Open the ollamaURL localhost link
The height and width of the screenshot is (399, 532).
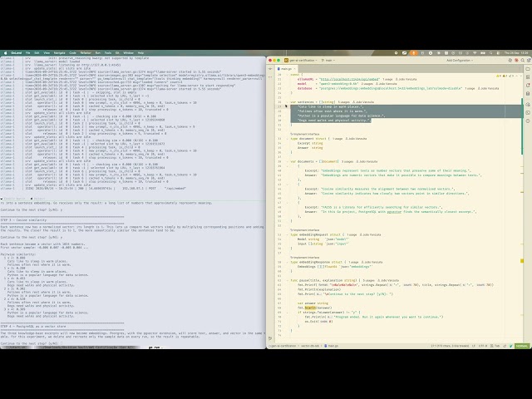349,79
